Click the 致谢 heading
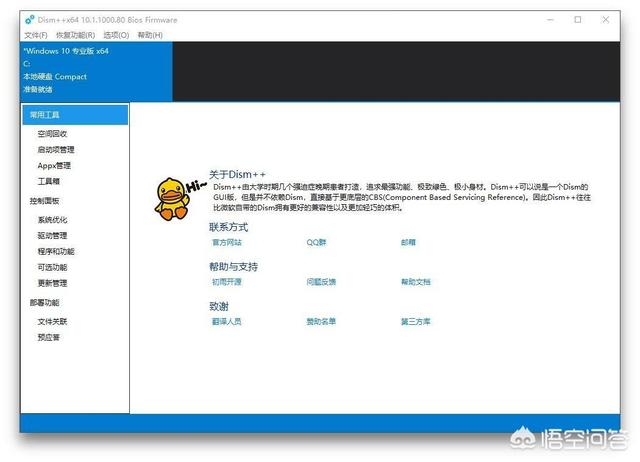The width and height of the screenshot is (640, 462). tap(219, 306)
